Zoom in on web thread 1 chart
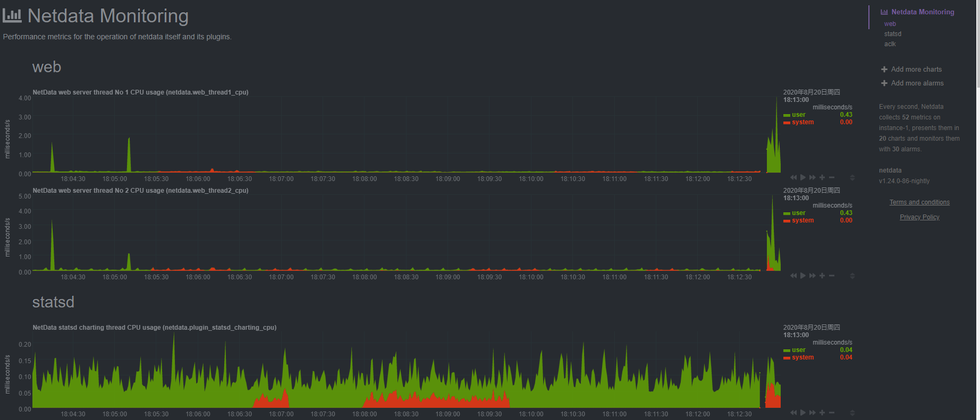Screen dimensions: 980x420 pos(822,177)
